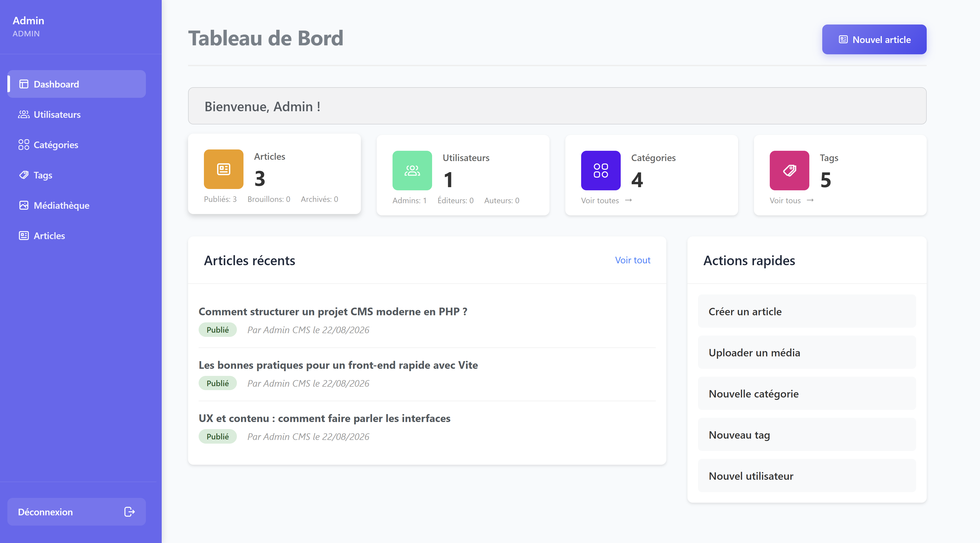
Task: Choose quick action Nouvelle catégorie
Action: [x=807, y=394]
